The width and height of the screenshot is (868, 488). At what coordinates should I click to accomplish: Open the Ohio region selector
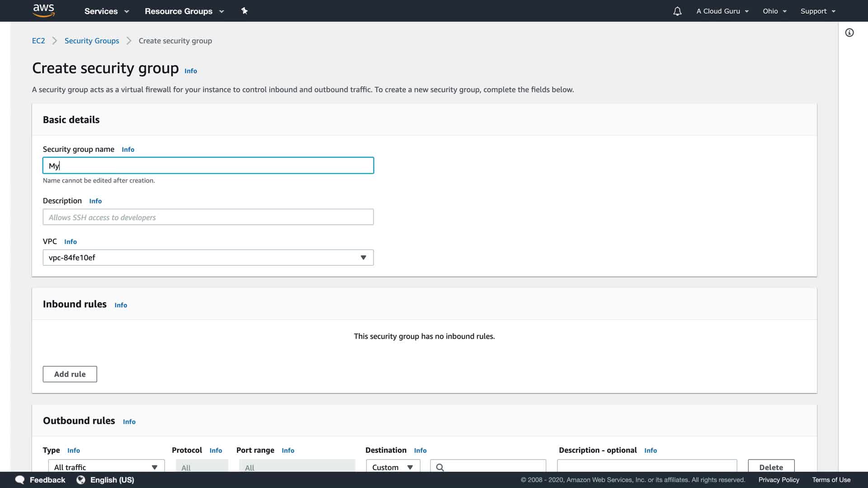pos(774,11)
